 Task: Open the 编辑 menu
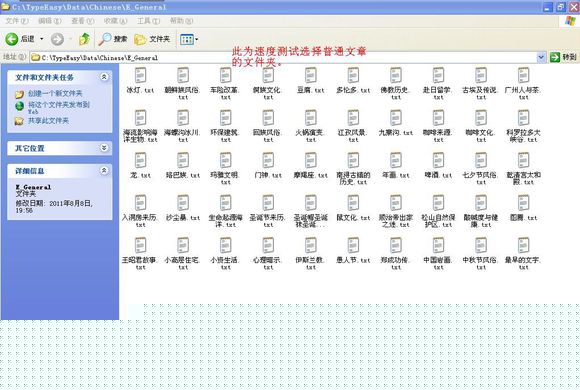coord(50,21)
